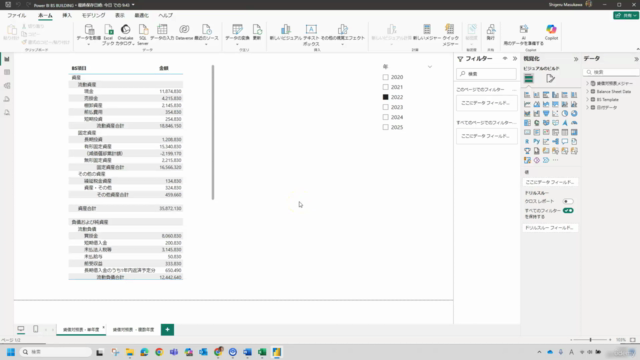The width and height of the screenshot is (640, 360).
Task: Switch to desktop layout button
Action: [21, 329]
